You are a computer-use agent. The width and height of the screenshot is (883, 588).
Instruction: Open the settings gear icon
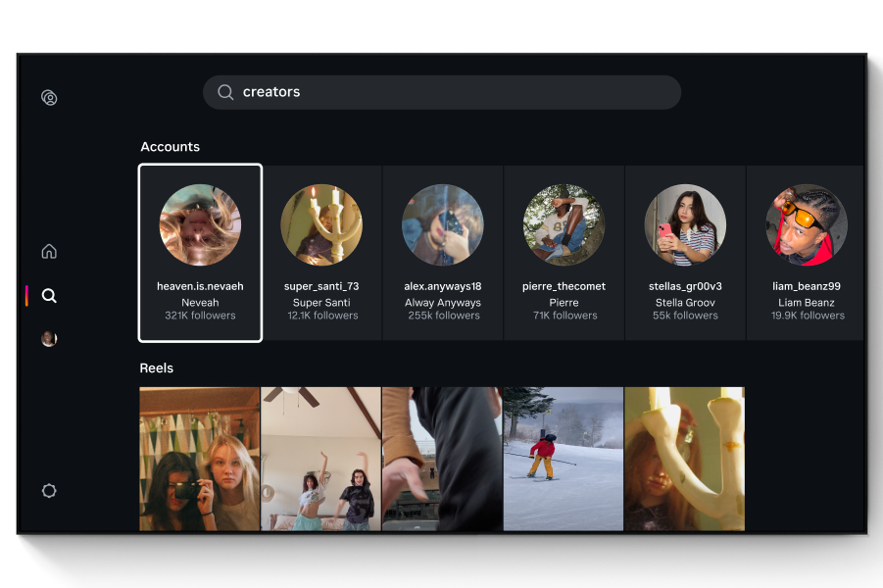[49, 491]
